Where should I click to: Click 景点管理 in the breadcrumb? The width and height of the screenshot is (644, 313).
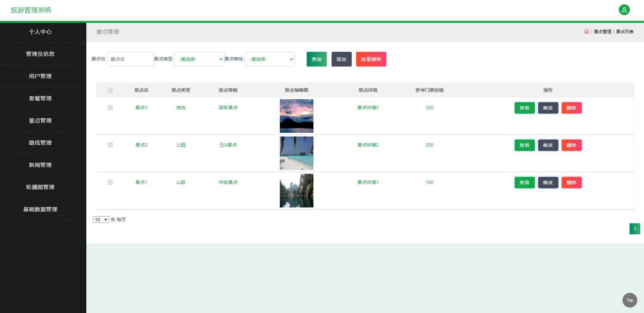[603, 32]
